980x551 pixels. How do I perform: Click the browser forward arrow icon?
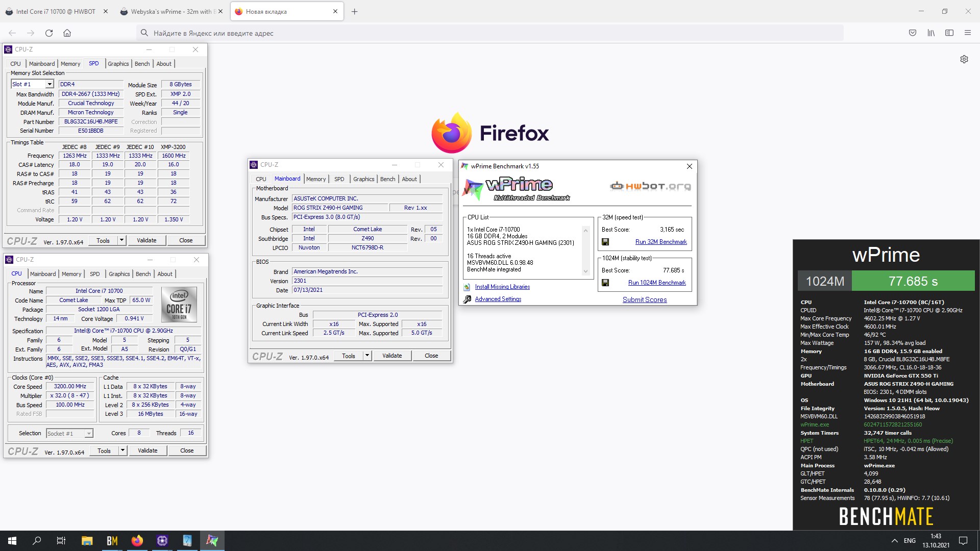(x=31, y=33)
